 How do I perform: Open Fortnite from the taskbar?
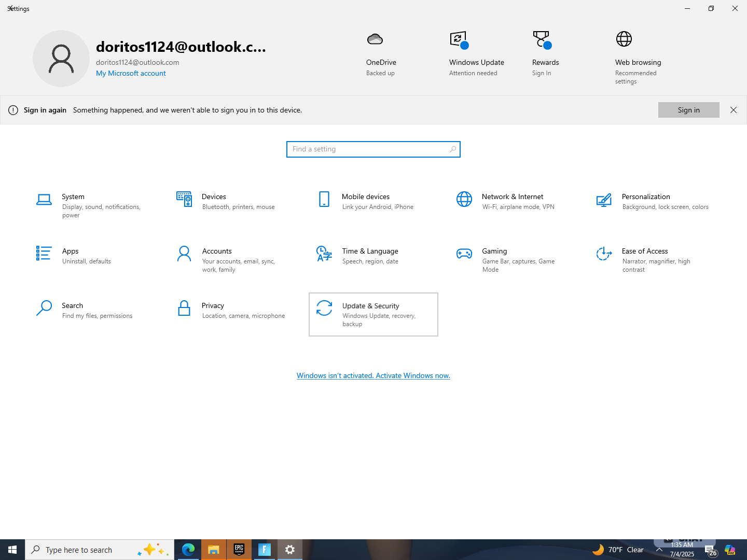click(264, 550)
